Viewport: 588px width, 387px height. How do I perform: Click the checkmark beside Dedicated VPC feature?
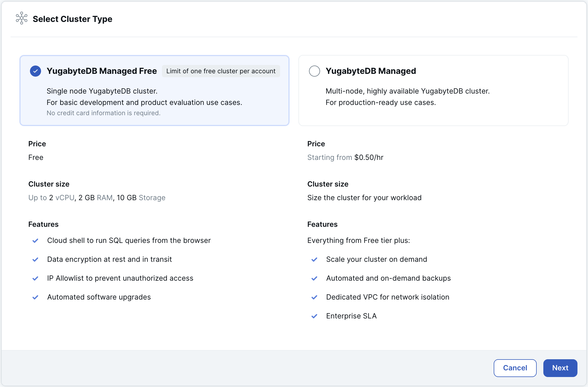(x=315, y=297)
